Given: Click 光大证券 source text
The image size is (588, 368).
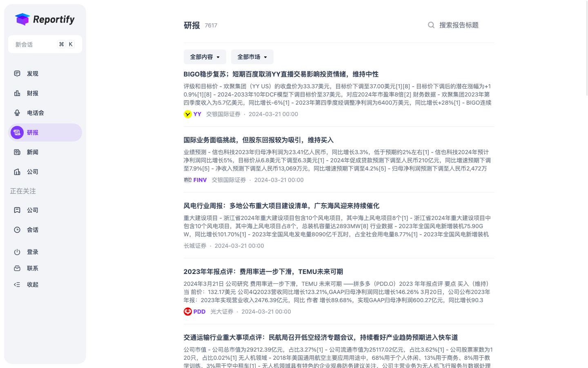Looking at the screenshot, I should [x=222, y=312].
